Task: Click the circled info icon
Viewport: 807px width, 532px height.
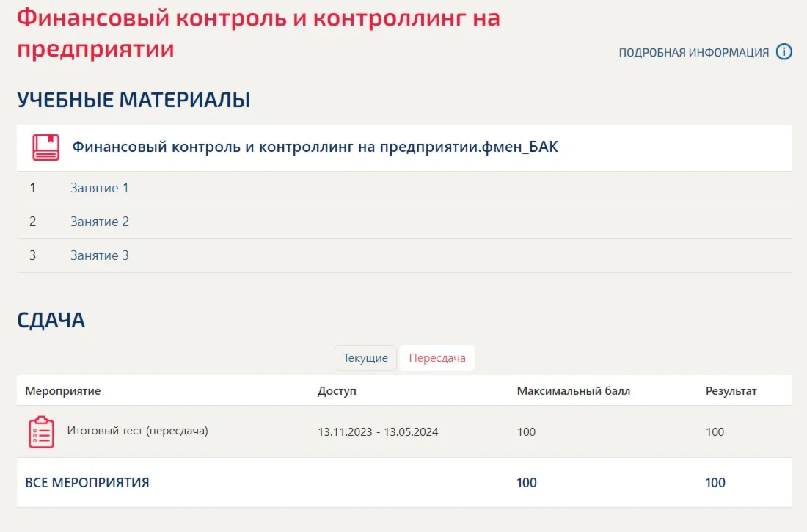Action: (x=784, y=52)
